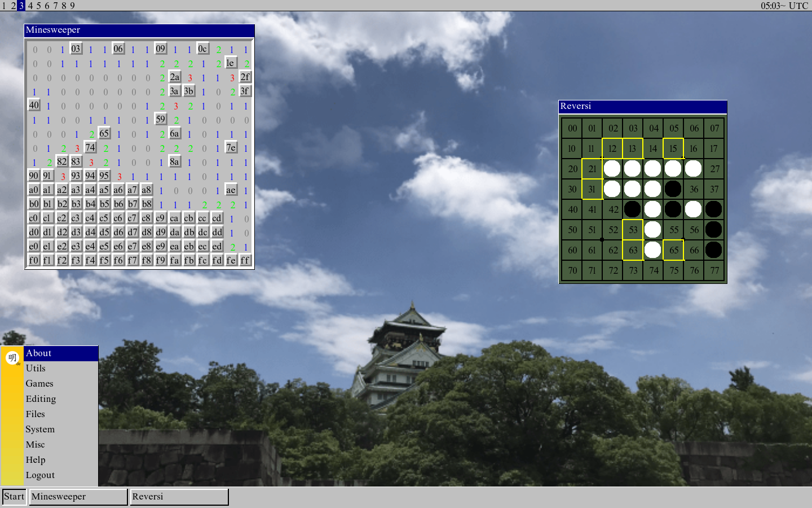
Task: Choose Logout from the start menu
Action: [x=40, y=475]
